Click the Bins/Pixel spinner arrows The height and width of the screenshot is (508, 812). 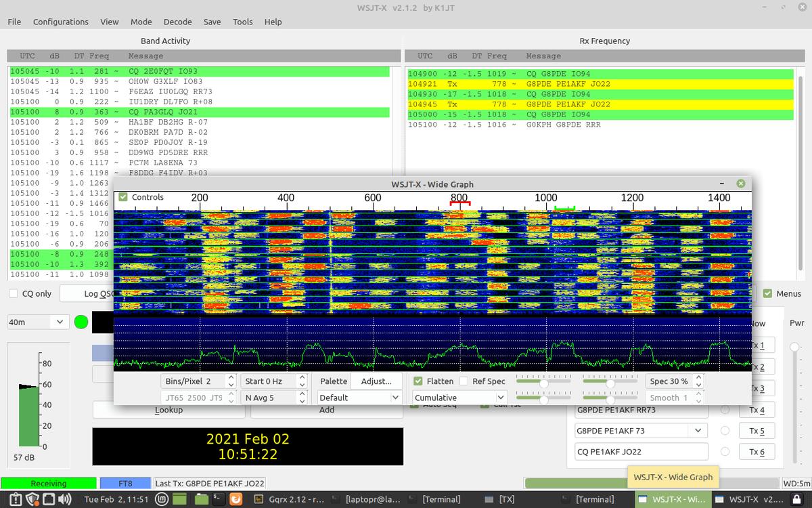pos(231,381)
